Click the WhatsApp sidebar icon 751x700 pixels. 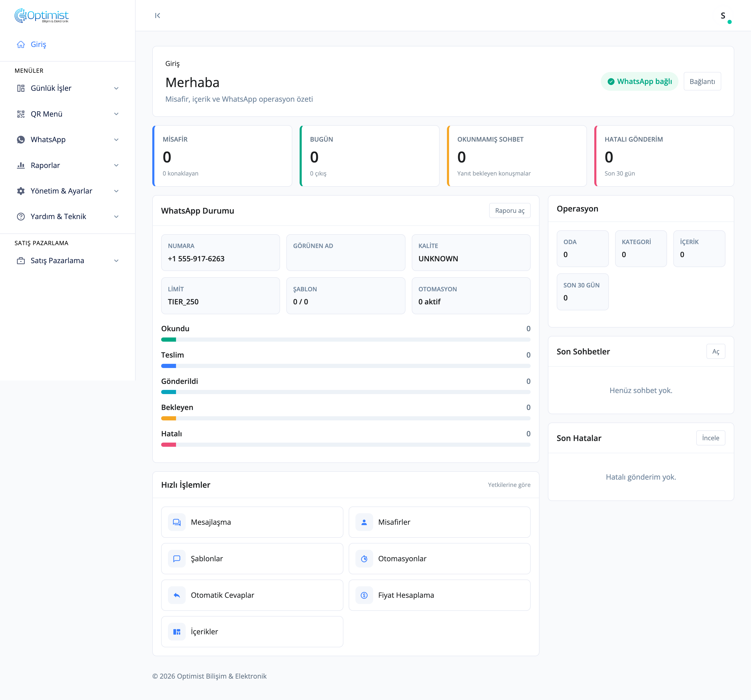pos(21,140)
